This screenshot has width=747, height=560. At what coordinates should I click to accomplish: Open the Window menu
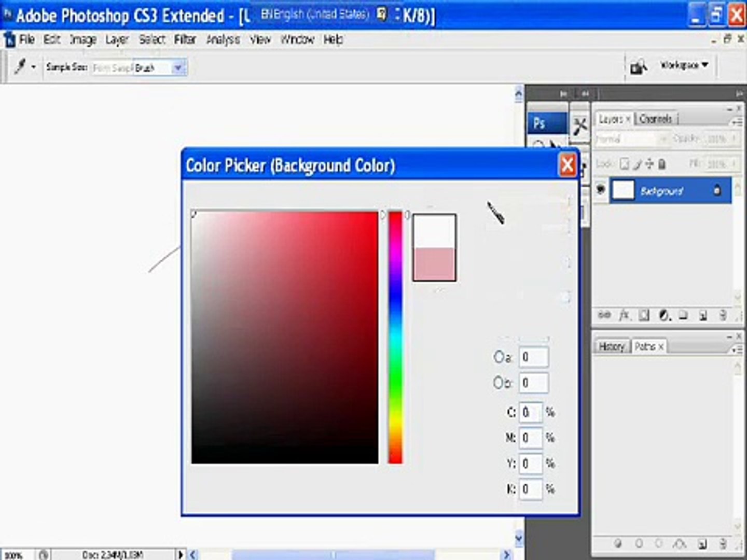coord(298,39)
